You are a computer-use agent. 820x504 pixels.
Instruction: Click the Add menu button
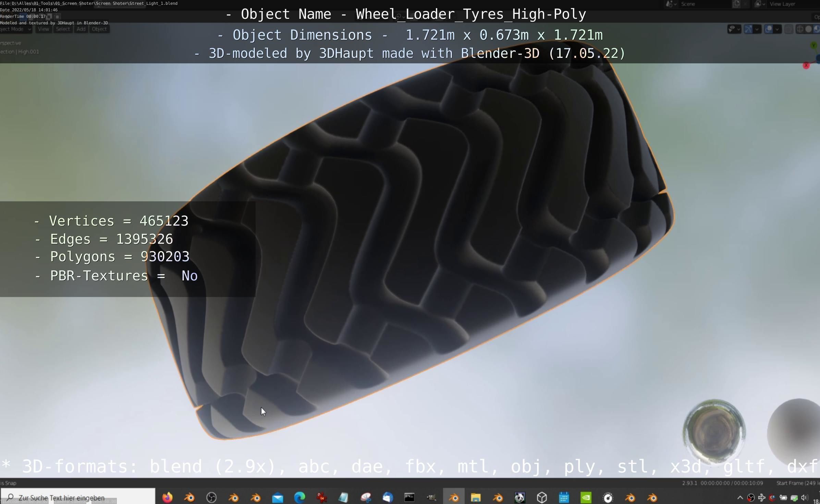[x=81, y=29]
